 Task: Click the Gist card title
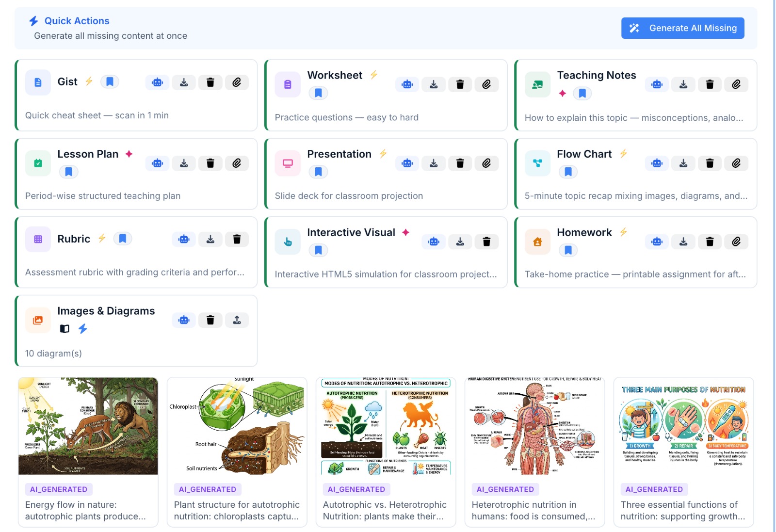coord(67,82)
